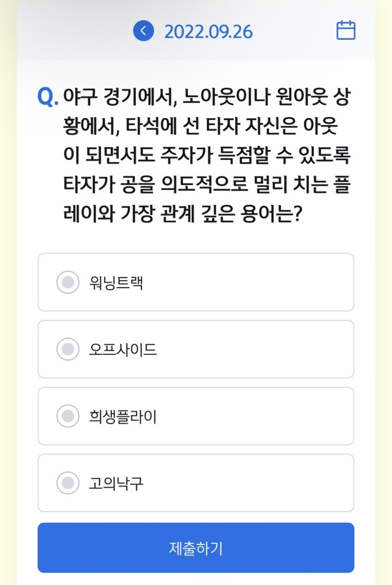This screenshot has width=392, height=585.
Task: Choose the 희생플라이 radio button
Action: coord(68,416)
